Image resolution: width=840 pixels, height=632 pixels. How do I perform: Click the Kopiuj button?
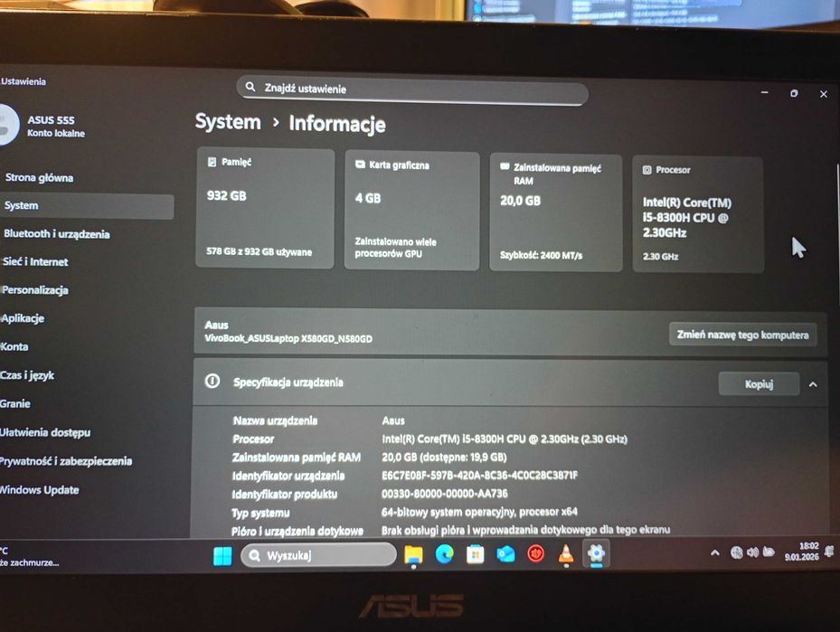[x=759, y=384]
